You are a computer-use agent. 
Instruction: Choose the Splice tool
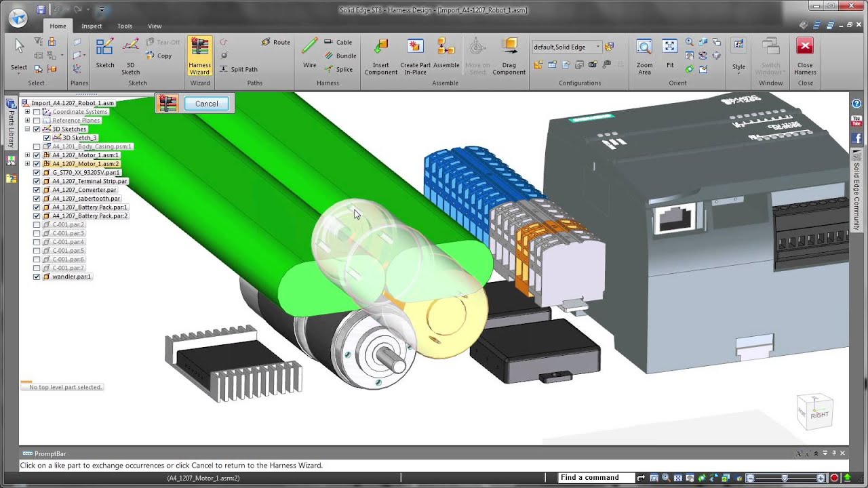pyautogui.click(x=338, y=69)
